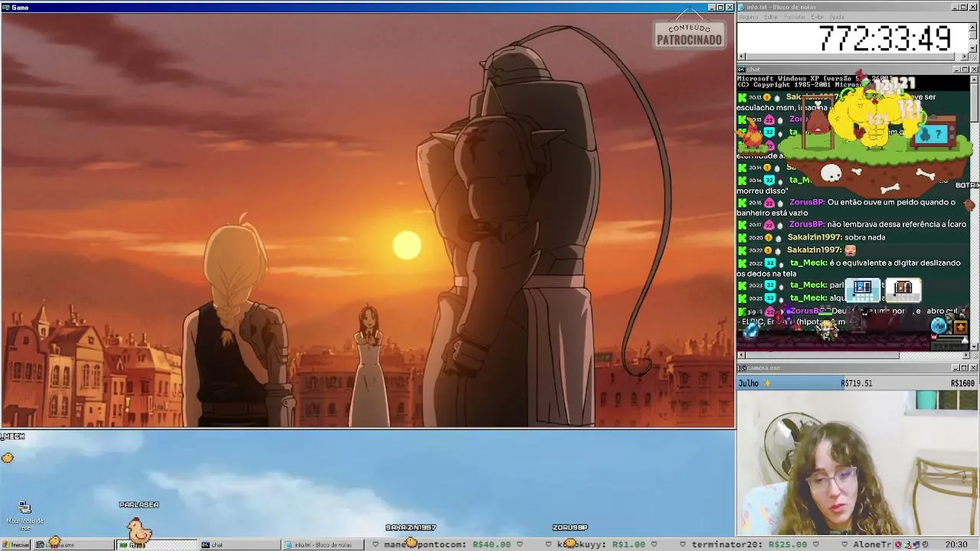Click the icon in camera.exe title bar

741,368
